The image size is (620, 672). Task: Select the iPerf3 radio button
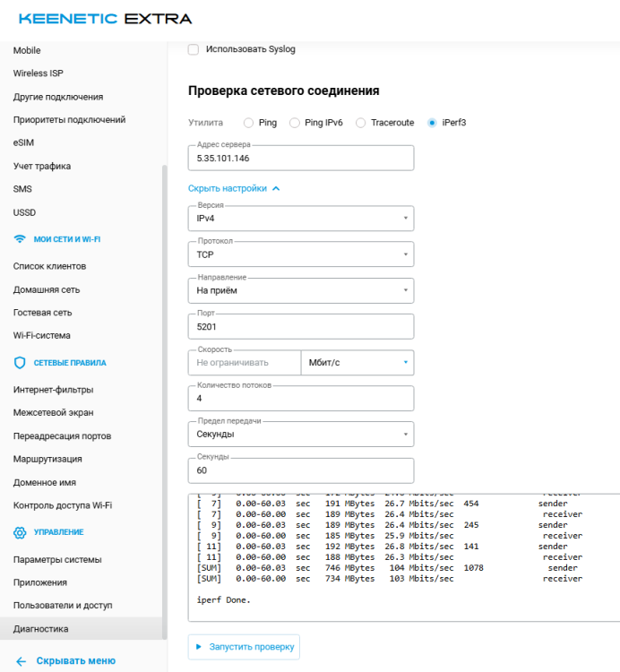432,123
